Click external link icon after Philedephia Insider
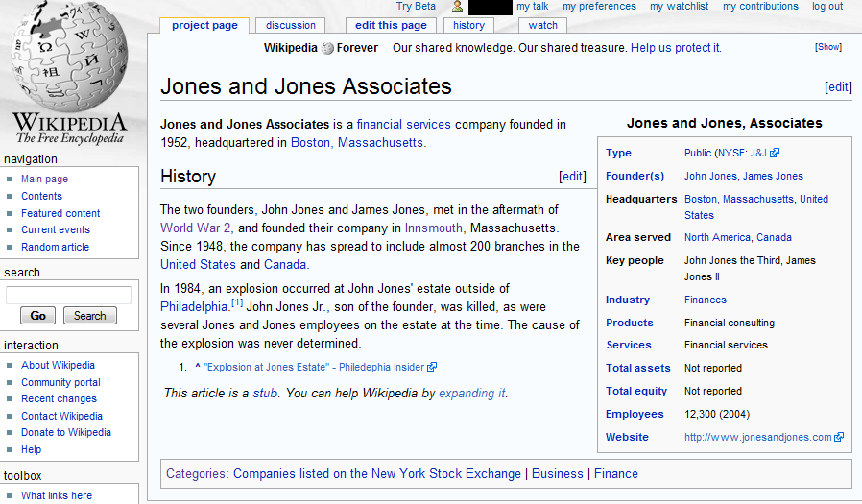Image resolution: width=862 pixels, height=504 pixels. pyautogui.click(x=432, y=367)
